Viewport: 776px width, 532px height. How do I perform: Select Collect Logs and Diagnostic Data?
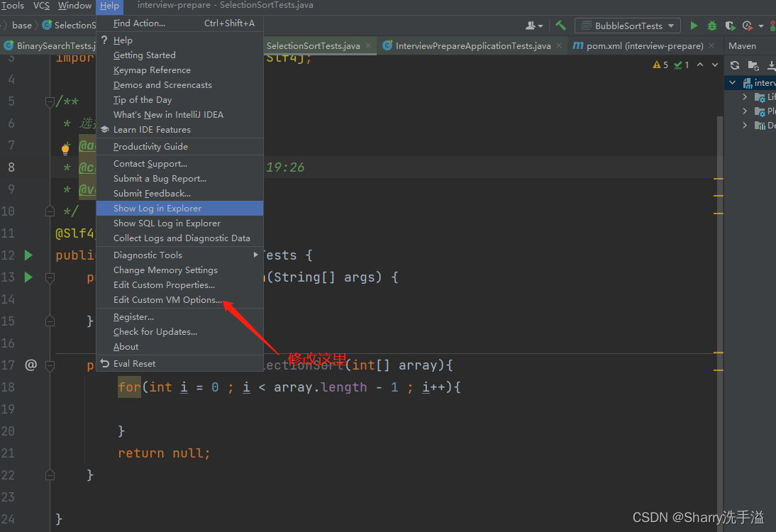[x=179, y=238]
